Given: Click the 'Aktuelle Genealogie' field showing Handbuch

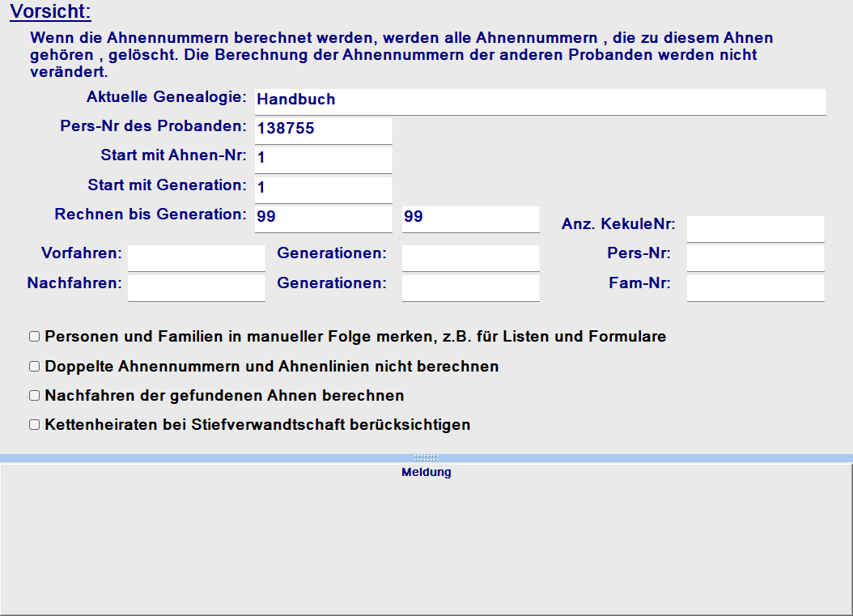Looking at the screenshot, I should [539, 101].
